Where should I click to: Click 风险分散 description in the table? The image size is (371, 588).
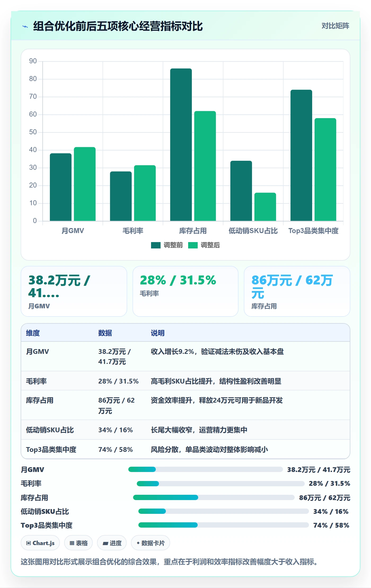click(x=209, y=449)
